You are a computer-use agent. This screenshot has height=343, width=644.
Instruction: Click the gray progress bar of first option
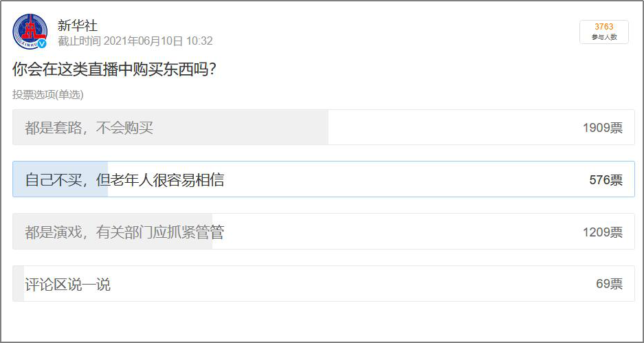click(x=170, y=127)
